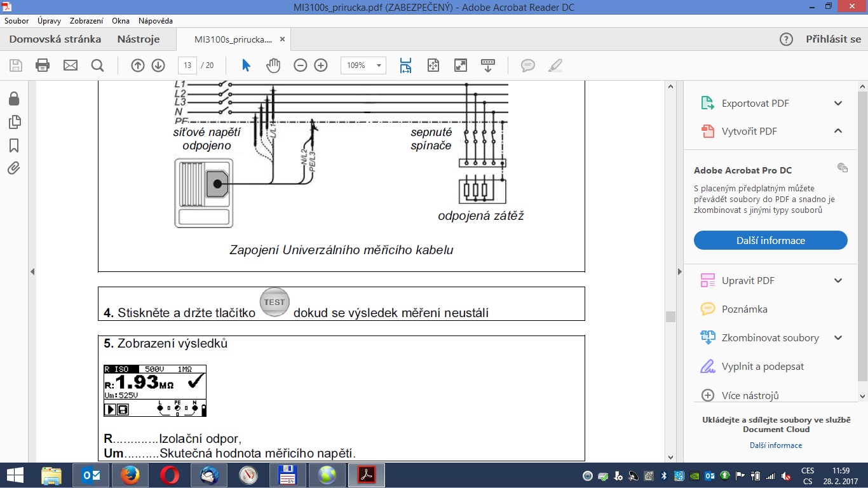Image resolution: width=868 pixels, height=488 pixels.
Task: Open the Zobrazení menu
Action: (86, 21)
